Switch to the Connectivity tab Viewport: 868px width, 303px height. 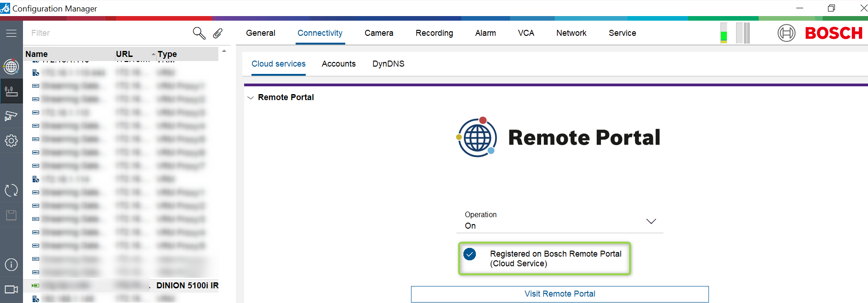click(320, 33)
